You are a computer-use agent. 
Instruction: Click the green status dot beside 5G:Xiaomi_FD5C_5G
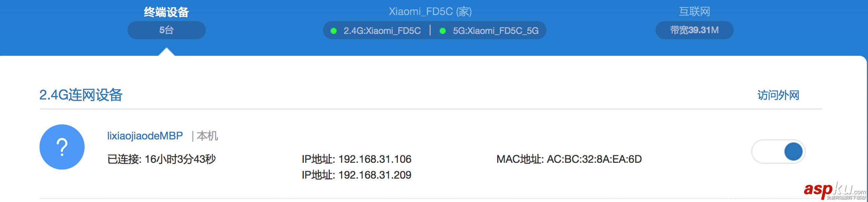443,31
